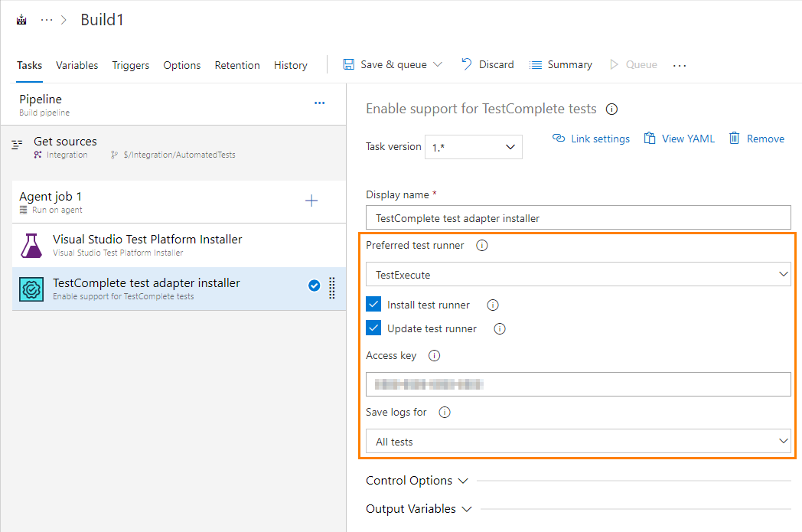
Task: Click the Save & queue disk icon
Action: [x=349, y=64]
